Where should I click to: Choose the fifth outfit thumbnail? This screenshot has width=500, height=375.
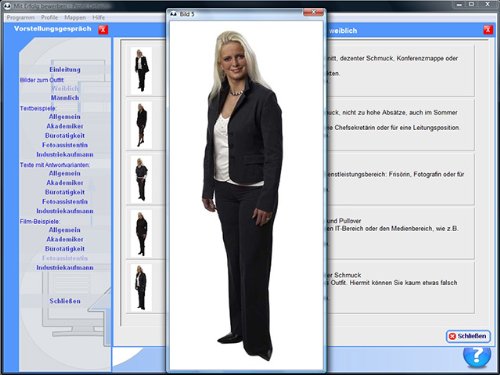[x=141, y=288]
